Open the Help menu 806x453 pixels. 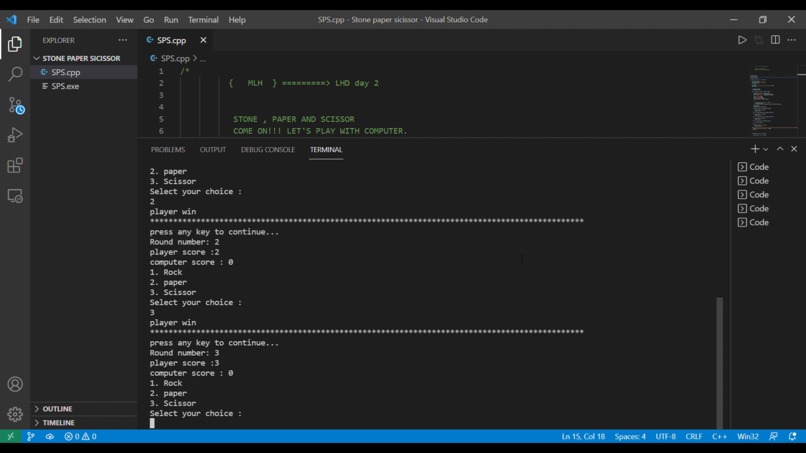[x=237, y=20]
